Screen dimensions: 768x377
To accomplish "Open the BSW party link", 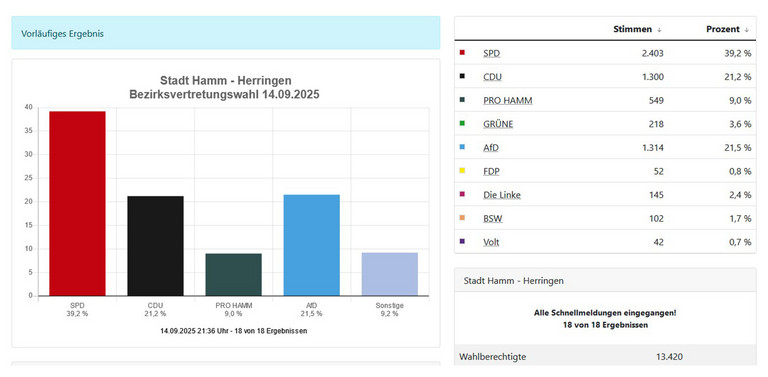I will (493, 218).
